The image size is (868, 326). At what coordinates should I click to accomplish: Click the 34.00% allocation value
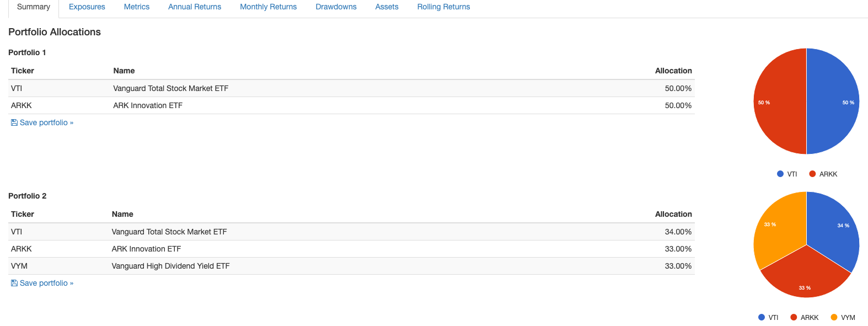click(x=678, y=232)
